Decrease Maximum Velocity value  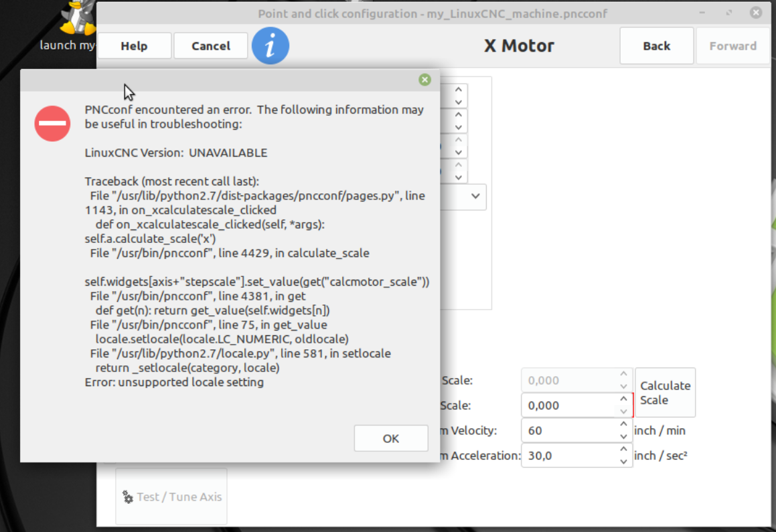point(623,436)
